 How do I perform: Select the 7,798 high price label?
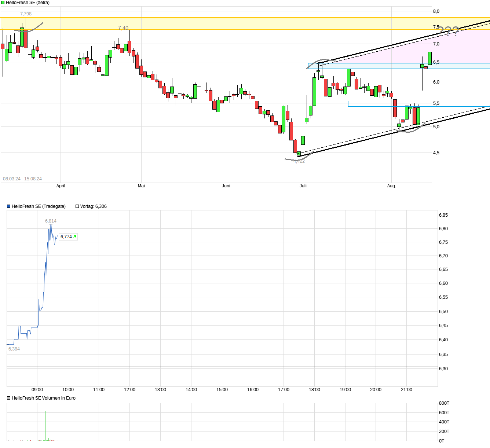26,14
